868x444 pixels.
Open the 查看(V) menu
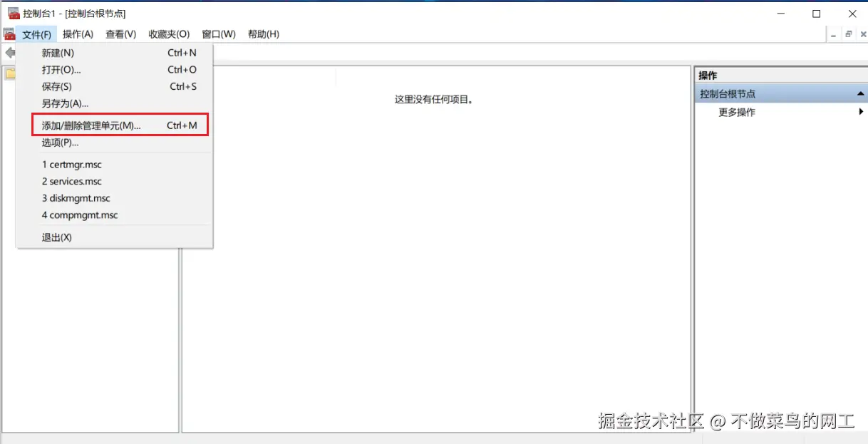[x=120, y=33]
